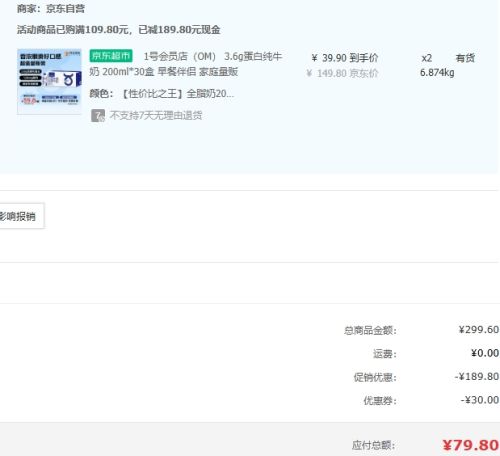Open the milk product thumbnail image
The height and width of the screenshot is (456, 500).
[49, 81]
